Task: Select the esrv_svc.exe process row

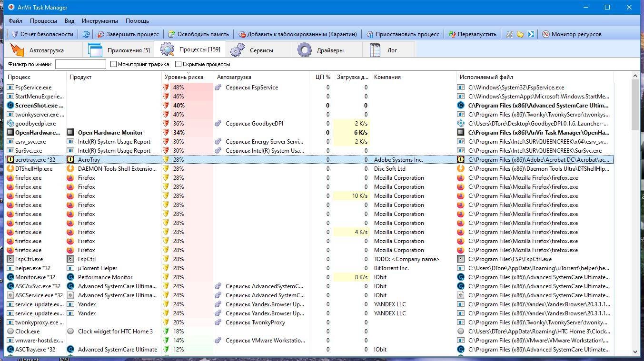Action: 309,142
